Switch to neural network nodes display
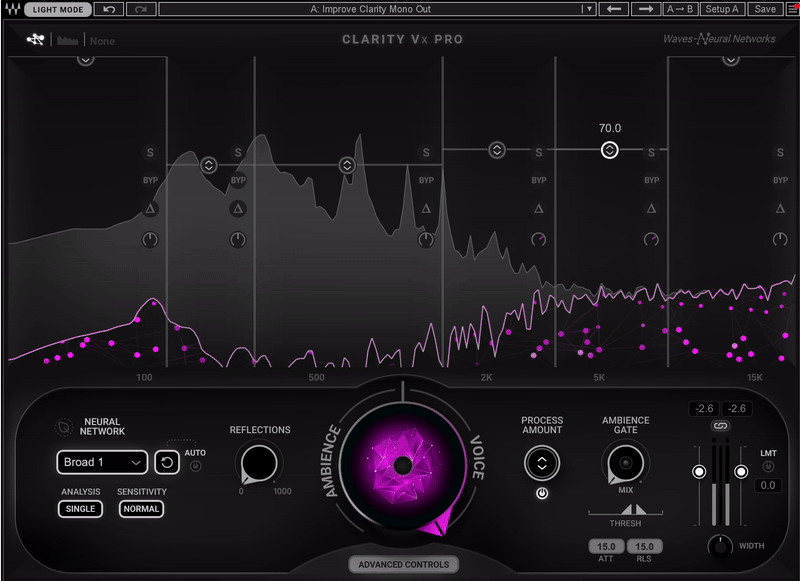 click(36, 39)
